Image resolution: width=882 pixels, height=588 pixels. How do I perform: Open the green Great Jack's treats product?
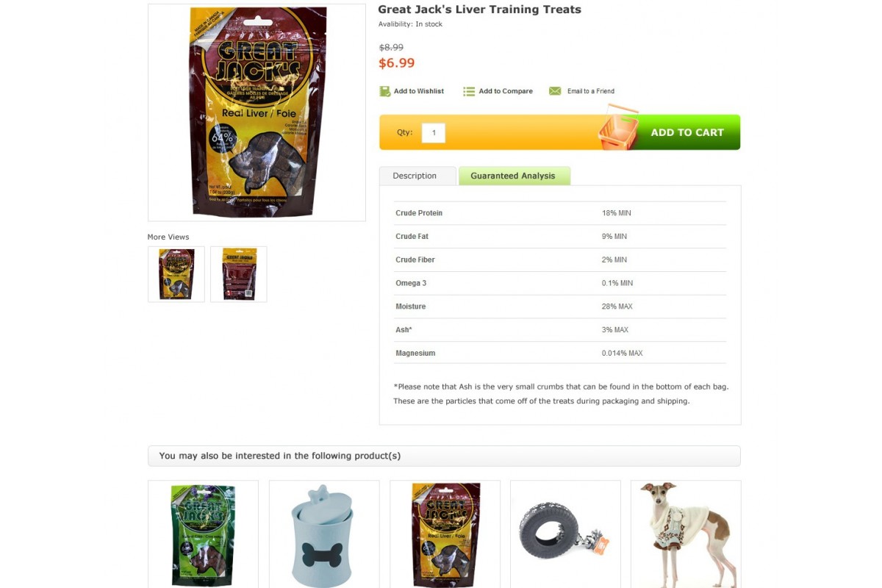(203, 534)
